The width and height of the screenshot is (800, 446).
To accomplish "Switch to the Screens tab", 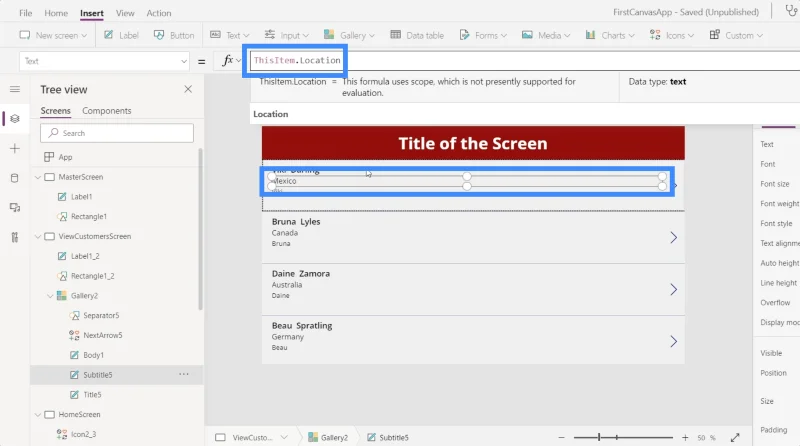I will [56, 111].
